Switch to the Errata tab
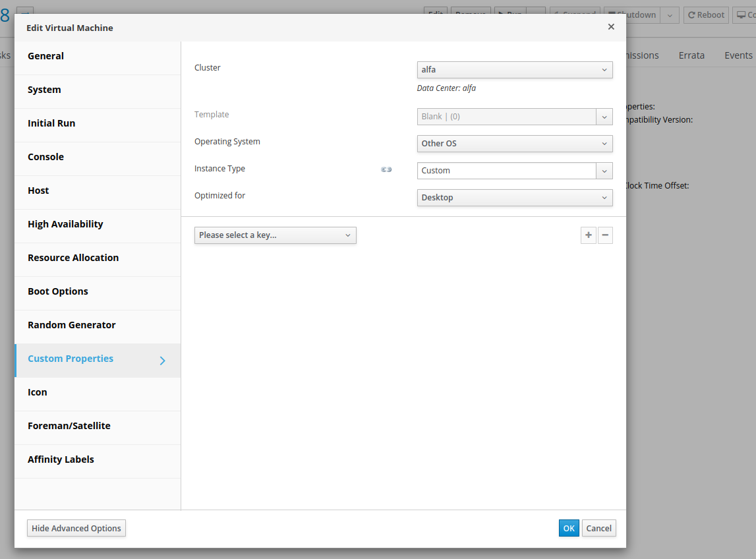The width and height of the screenshot is (756, 559). pos(691,55)
